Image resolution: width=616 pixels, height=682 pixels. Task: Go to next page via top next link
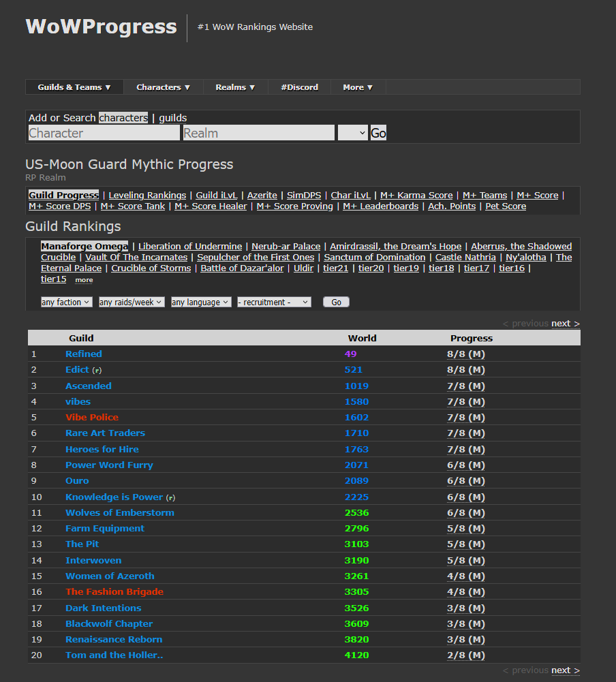(565, 323)
